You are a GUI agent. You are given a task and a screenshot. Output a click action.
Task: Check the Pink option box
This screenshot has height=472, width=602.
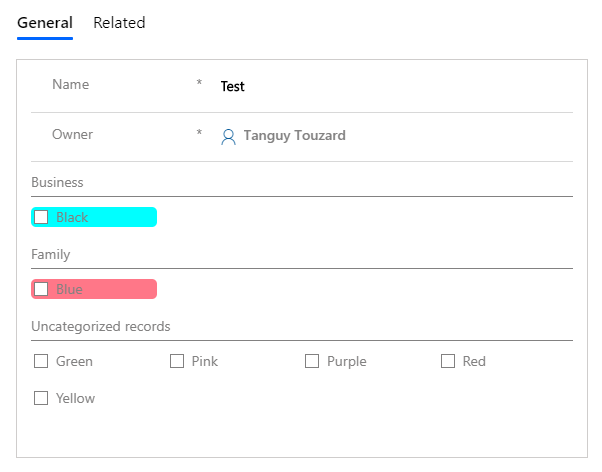(177, 361)
